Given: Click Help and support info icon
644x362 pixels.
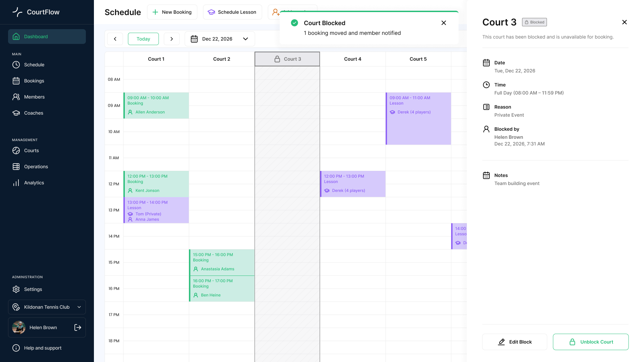Looking at the screenshot, I should coord(16,348).
